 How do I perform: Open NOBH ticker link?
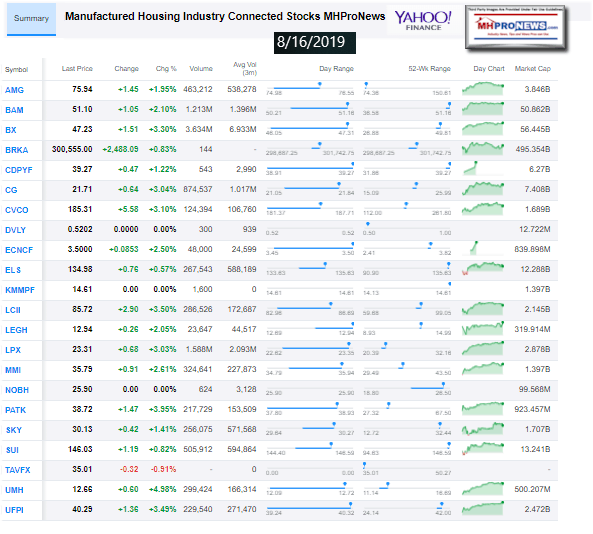point(17,390)
